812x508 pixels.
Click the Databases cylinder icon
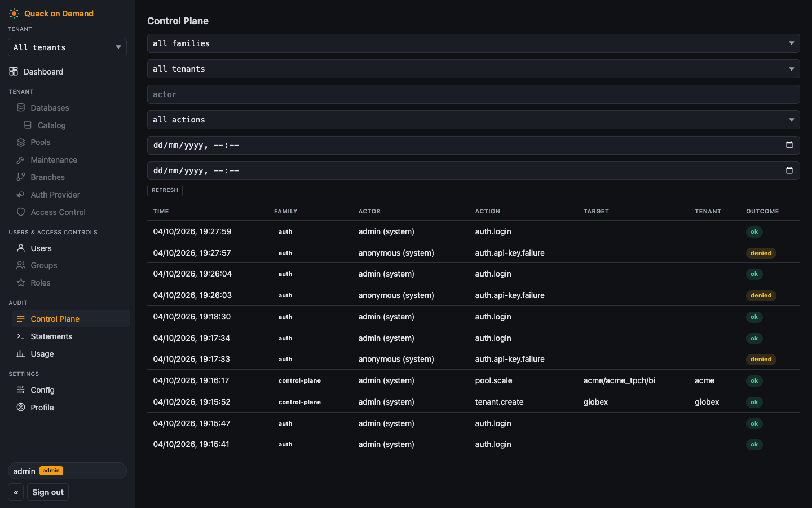[21, 107]
